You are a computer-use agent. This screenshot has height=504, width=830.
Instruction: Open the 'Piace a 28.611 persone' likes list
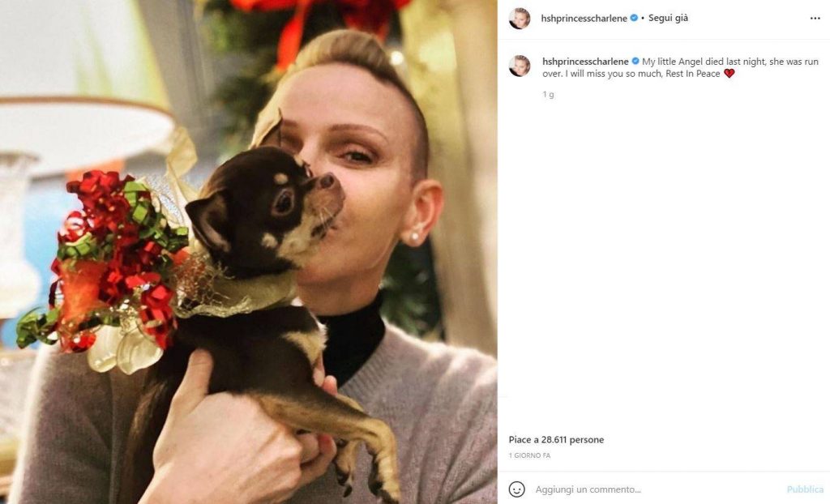556,439
